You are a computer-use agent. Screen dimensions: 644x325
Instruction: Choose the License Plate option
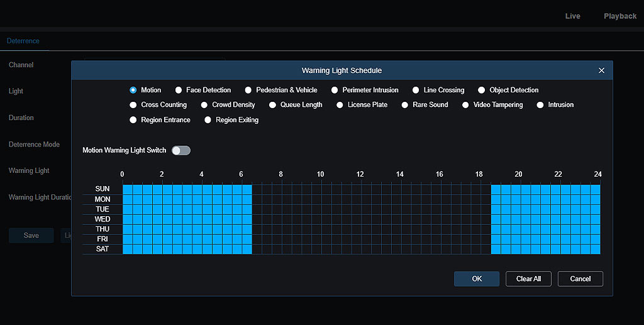[x=340, y=105]
